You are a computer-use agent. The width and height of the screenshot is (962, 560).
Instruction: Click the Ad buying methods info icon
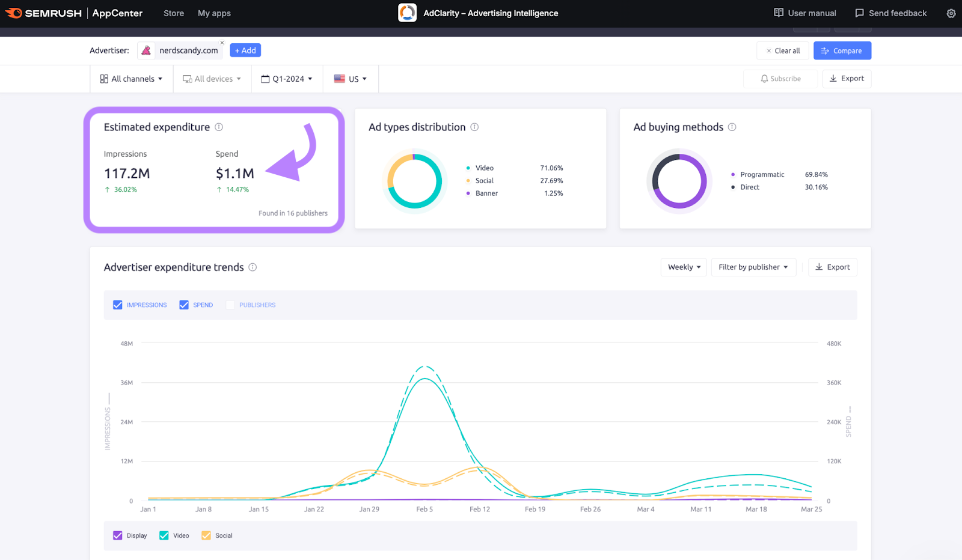732,127
